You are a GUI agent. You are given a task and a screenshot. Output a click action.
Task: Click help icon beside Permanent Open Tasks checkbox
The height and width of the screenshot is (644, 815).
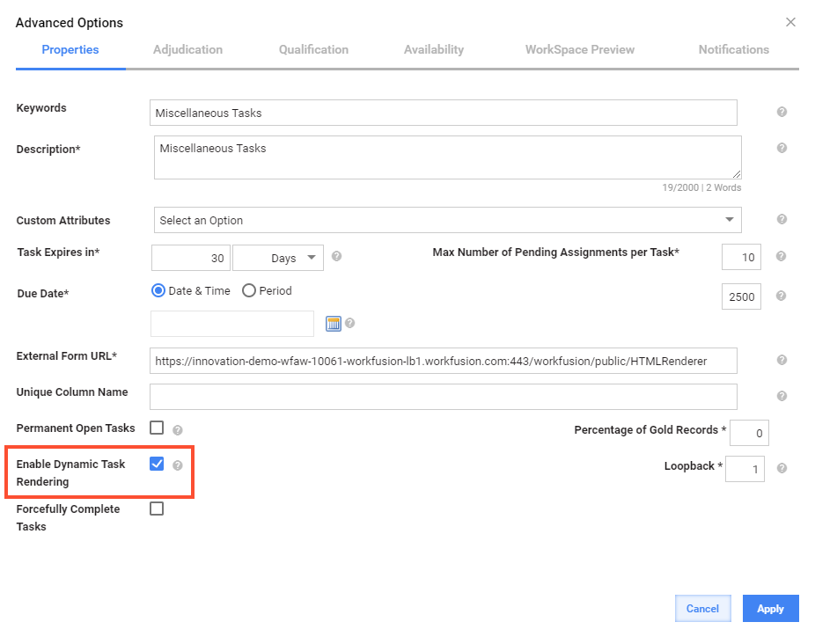pos(177,430)
